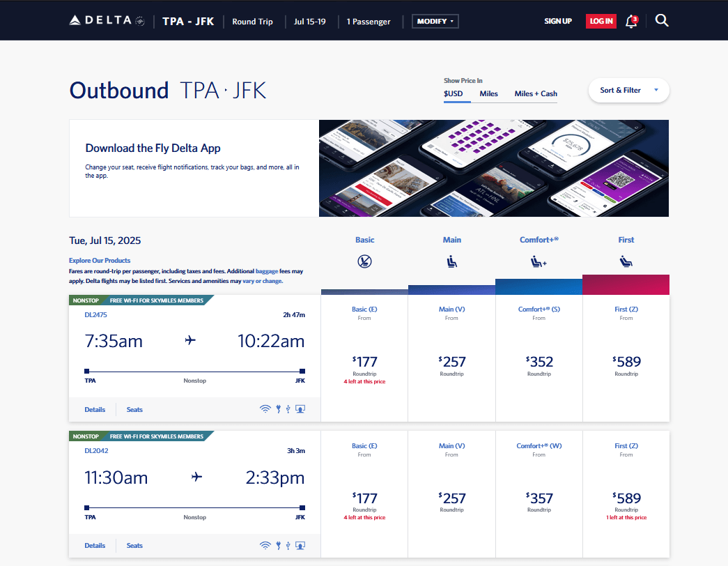Switch price display to Miles + Cash
Screen dimensions: 728x566
pyautogui.click(x=536, y=93)
